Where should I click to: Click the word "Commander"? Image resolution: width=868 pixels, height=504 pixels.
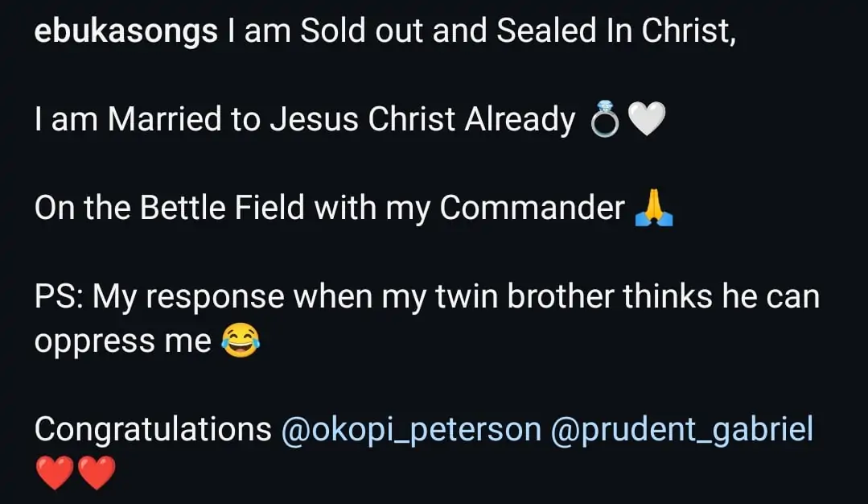click(x=532, y=209)
